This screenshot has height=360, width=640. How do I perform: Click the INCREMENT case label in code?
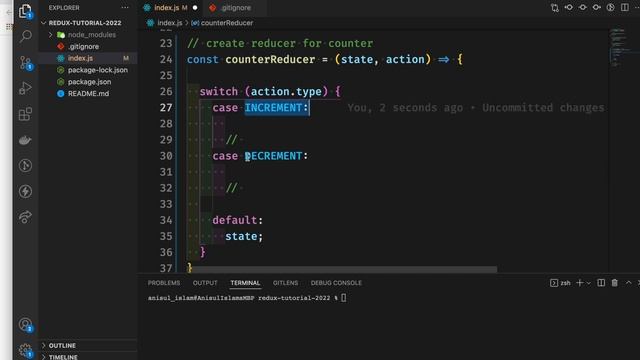(x=273, y=108)
